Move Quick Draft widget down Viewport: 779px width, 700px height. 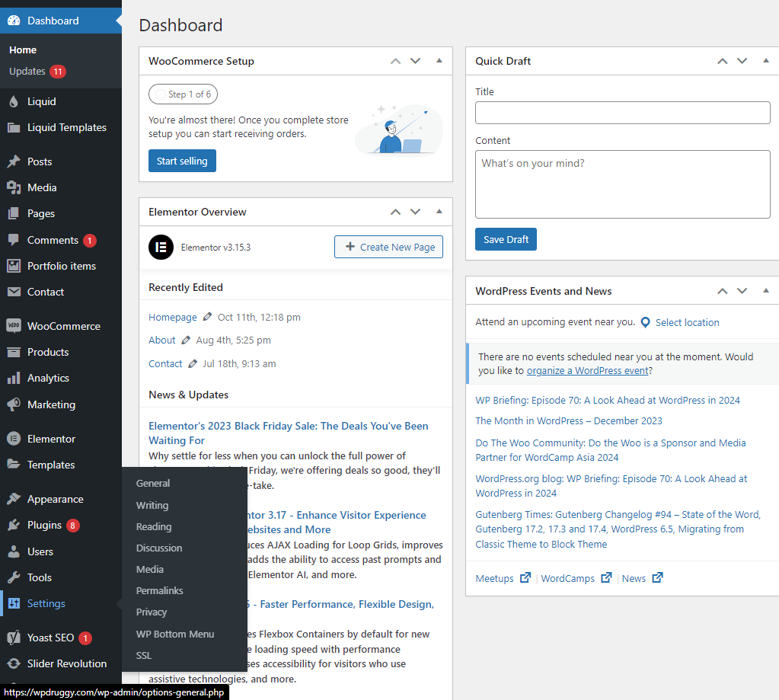[x=742, y=61]
